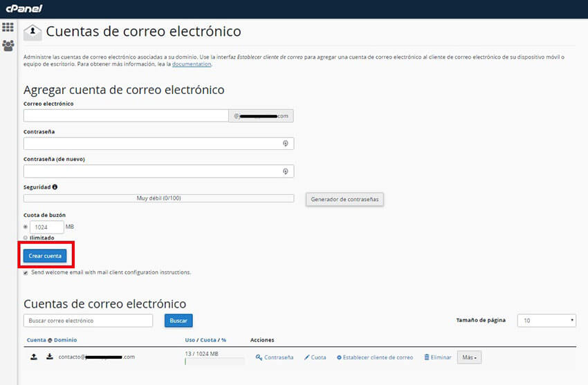
Task: Click the email accounts envelope icon
Action: click(33, 32)
